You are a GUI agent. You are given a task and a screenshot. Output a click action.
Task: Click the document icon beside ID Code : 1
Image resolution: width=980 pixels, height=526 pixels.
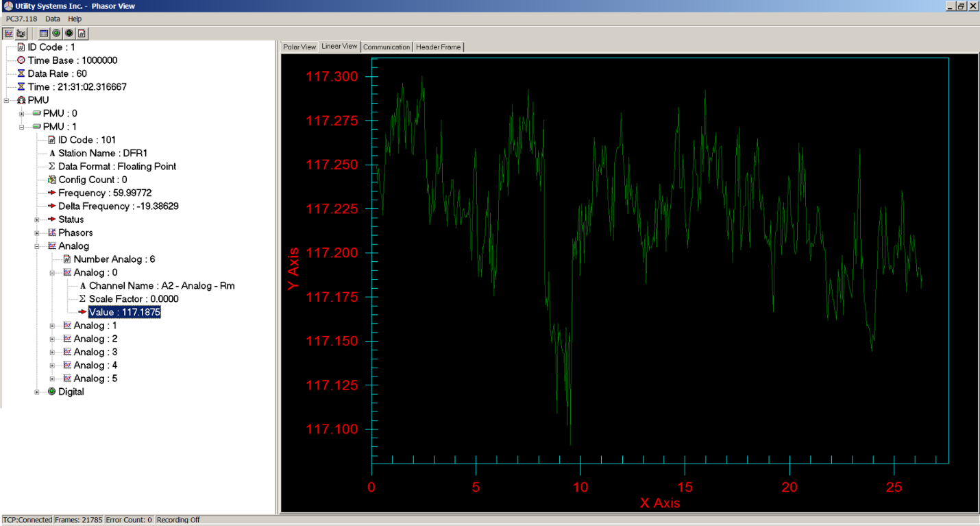point(21,47)
